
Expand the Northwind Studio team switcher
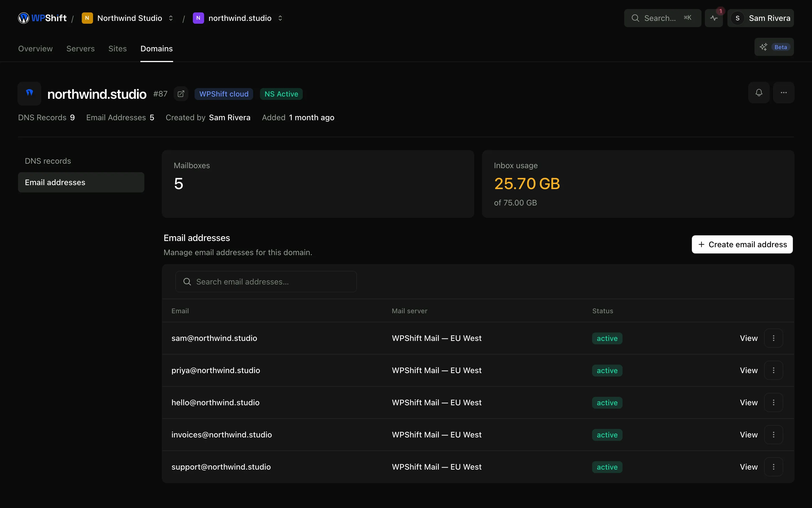click(171, 18)
